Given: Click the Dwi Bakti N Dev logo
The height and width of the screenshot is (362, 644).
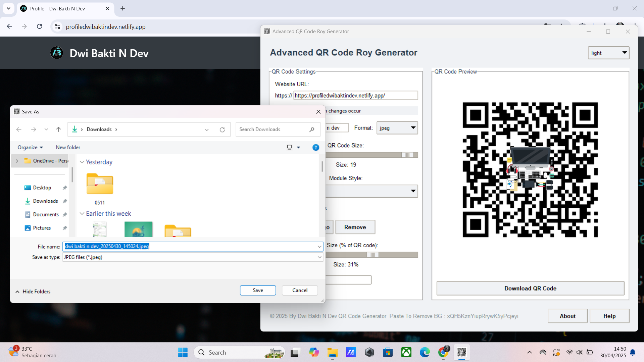Looking at the screenshot, I should (57, 53).
